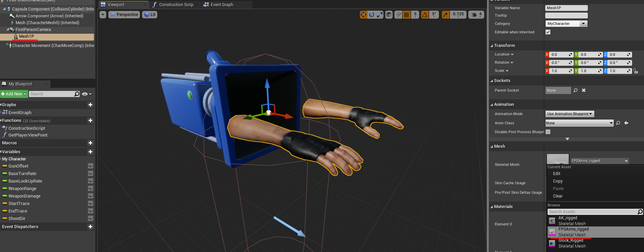Viewport: 644px width, 252px height.
Task: Toggle scale snapping
Action: click(445, 15)
